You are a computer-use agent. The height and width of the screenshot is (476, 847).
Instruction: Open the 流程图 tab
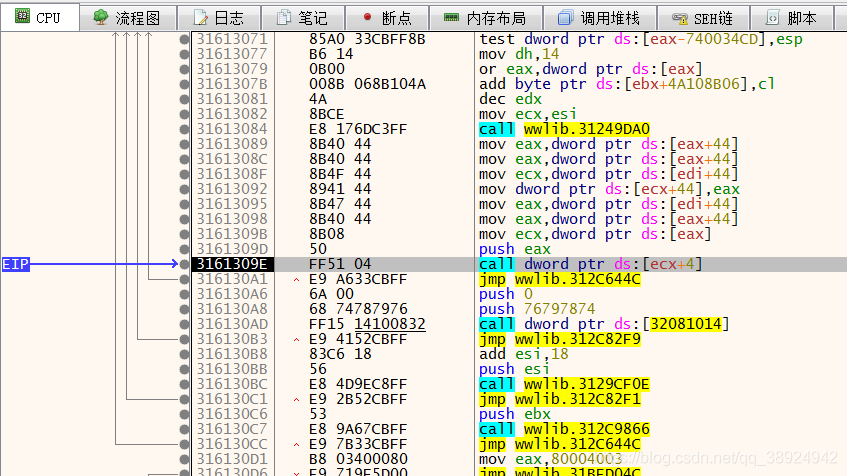(127, 18)
